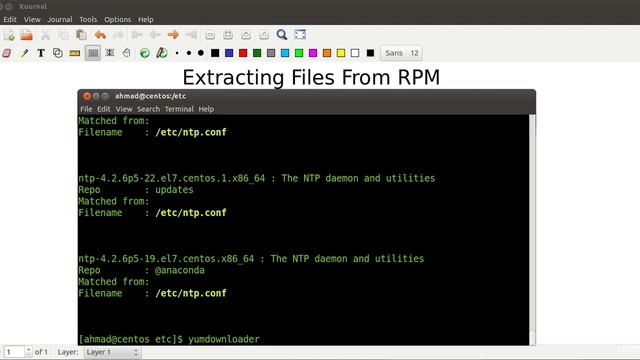Click the Copy icon in toolbar
This screenshot has height=360, width=640.
63,35
